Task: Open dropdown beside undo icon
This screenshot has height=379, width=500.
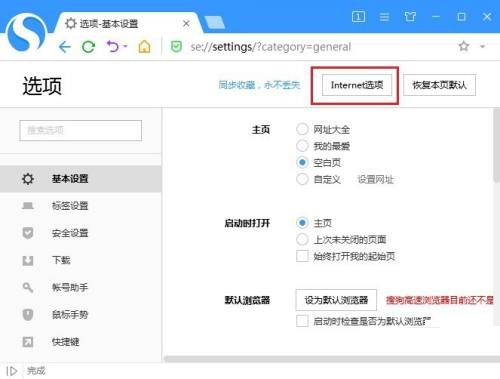Action: [x=126, y=46]
